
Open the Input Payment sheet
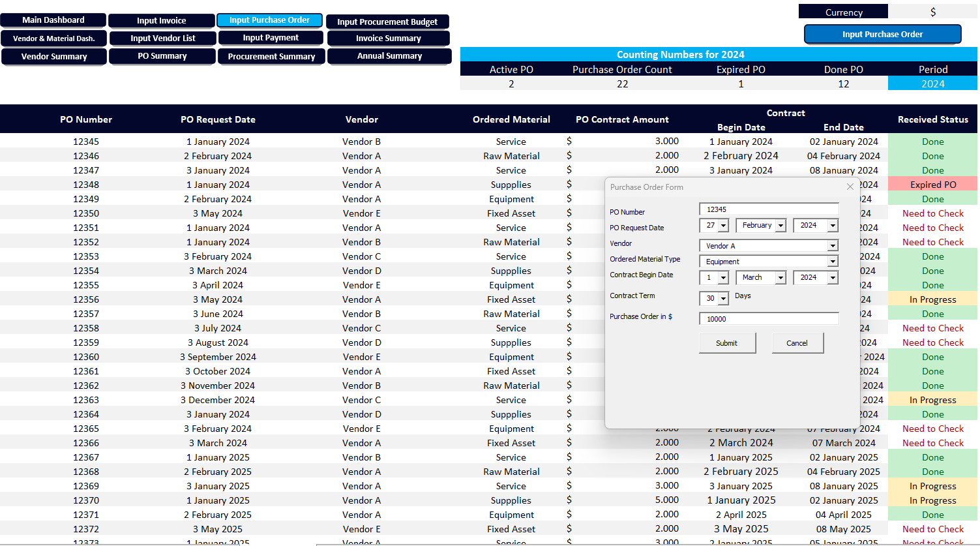(271, 38)
